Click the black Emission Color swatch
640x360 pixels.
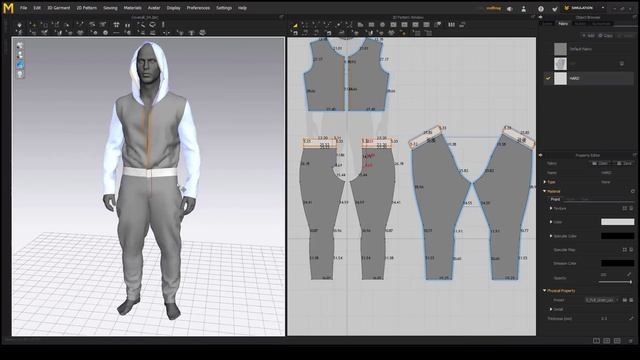pyautogui.click(x=617, y=263)
